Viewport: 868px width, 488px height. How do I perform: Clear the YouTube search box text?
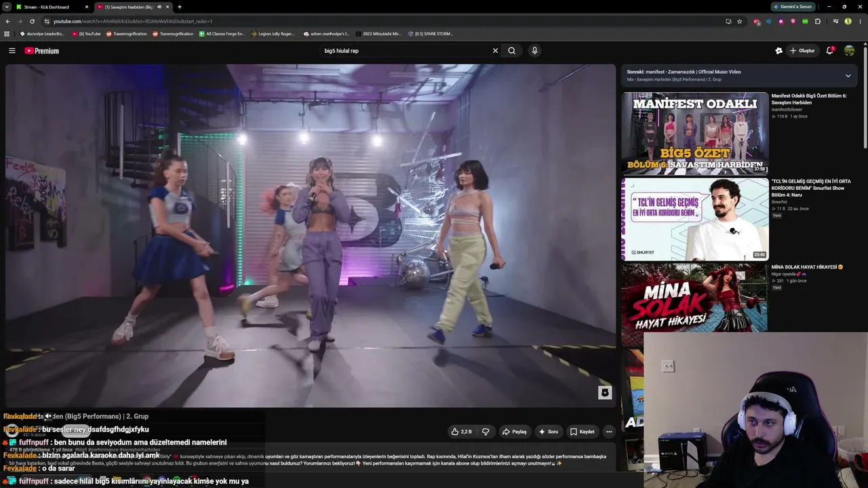click(x=495, y=51)
